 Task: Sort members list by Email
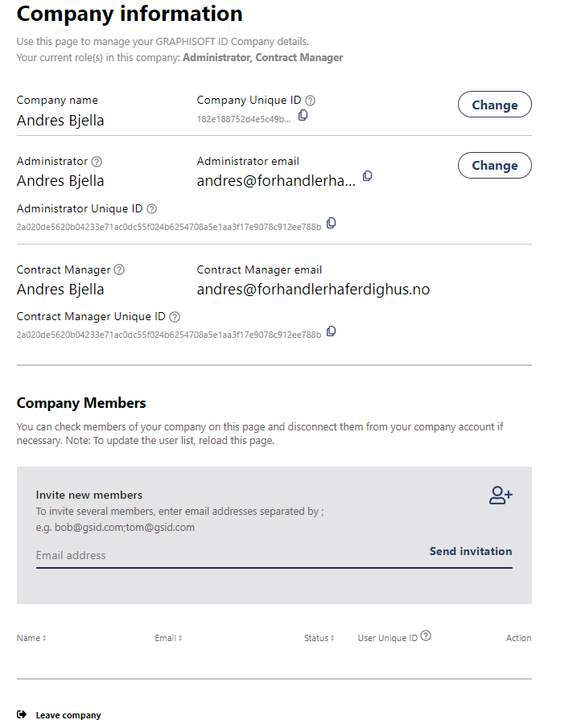point(168,638)
